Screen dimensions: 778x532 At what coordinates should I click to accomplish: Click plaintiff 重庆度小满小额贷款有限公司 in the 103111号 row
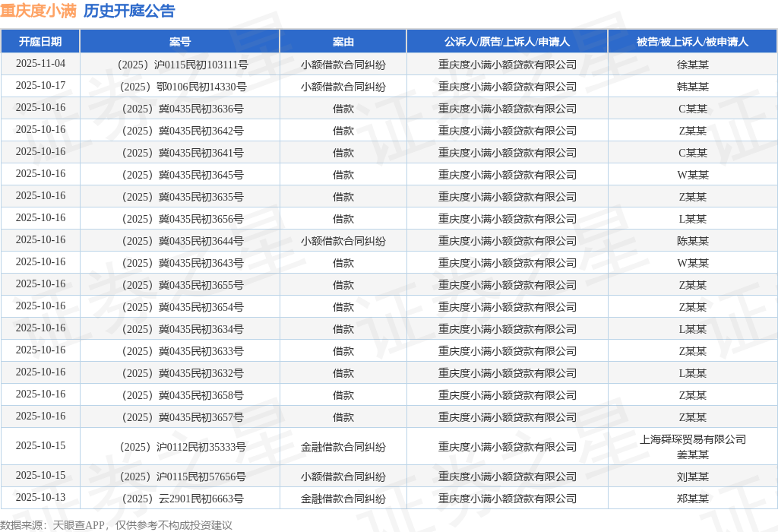click(507, 65)
